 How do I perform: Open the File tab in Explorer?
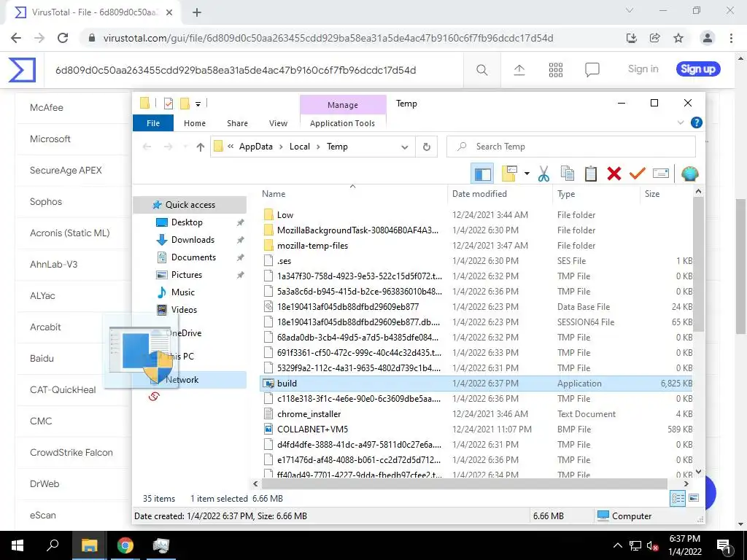[x=153, y=123]
